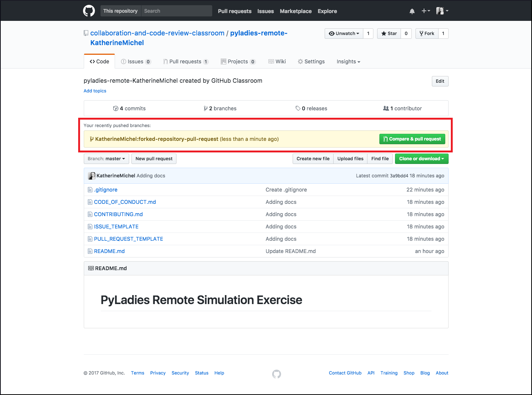Screen dimensions: 532x395
Task: Switch to the Issues tab
Action: pos(136,61)
